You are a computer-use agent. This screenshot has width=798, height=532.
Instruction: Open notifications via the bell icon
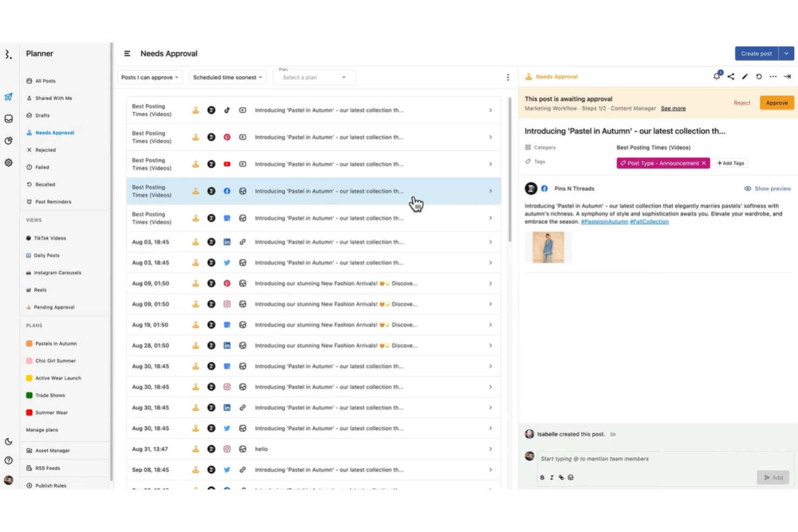click(717, 77)
